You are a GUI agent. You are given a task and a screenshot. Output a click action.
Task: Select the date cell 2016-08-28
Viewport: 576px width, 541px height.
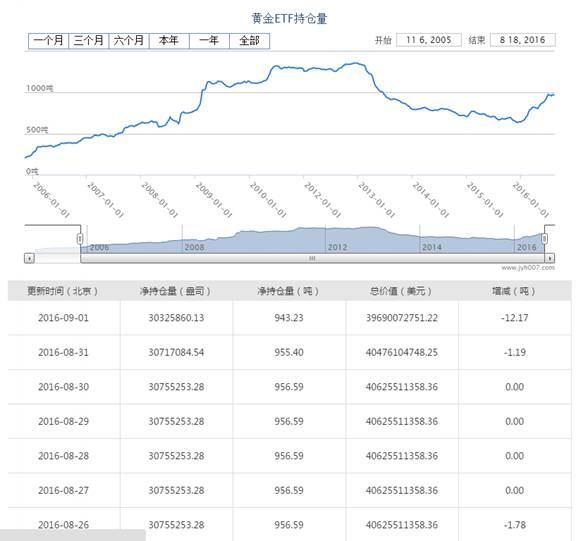pyautogui.click(x=64, y=456)
